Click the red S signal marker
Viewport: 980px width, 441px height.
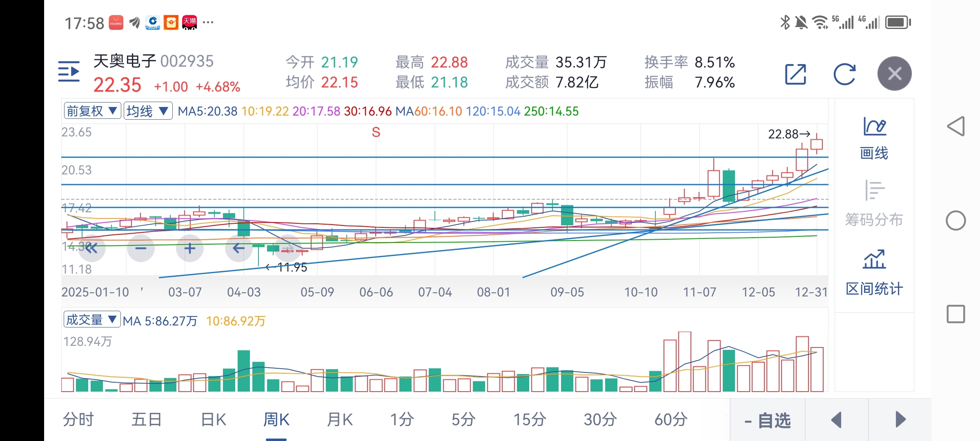click(x=376, y=132)
